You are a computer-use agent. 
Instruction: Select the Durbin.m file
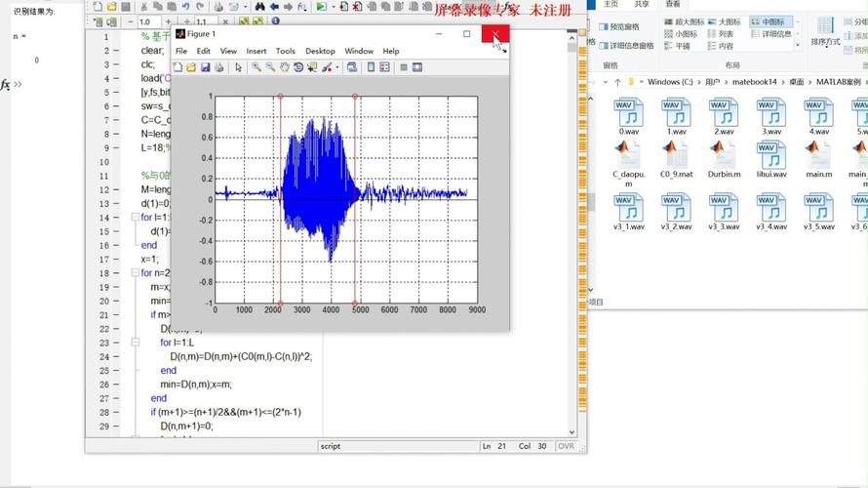(724, 159)
